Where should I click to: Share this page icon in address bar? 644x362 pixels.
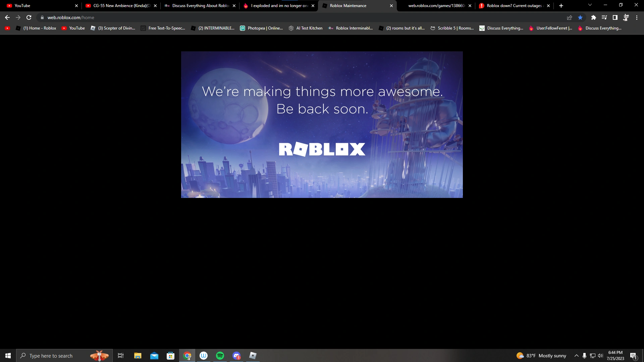click(570, 17)
